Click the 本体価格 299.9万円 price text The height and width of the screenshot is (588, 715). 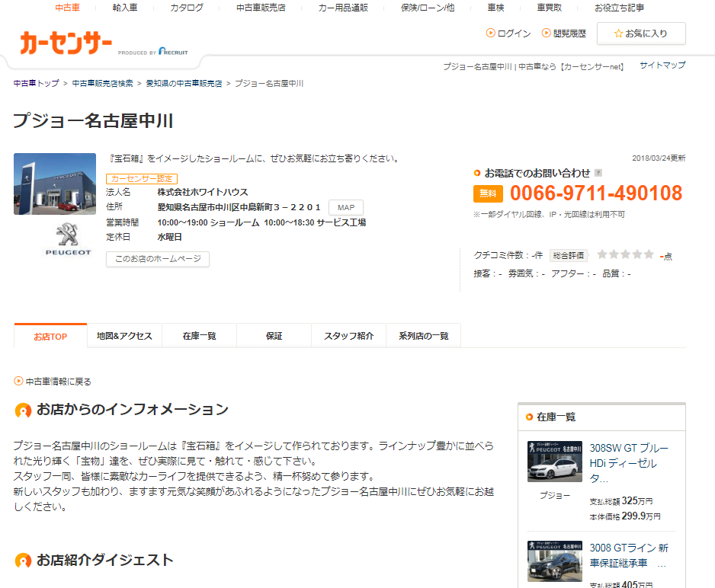pyautogui.click(x=625, y=516)
